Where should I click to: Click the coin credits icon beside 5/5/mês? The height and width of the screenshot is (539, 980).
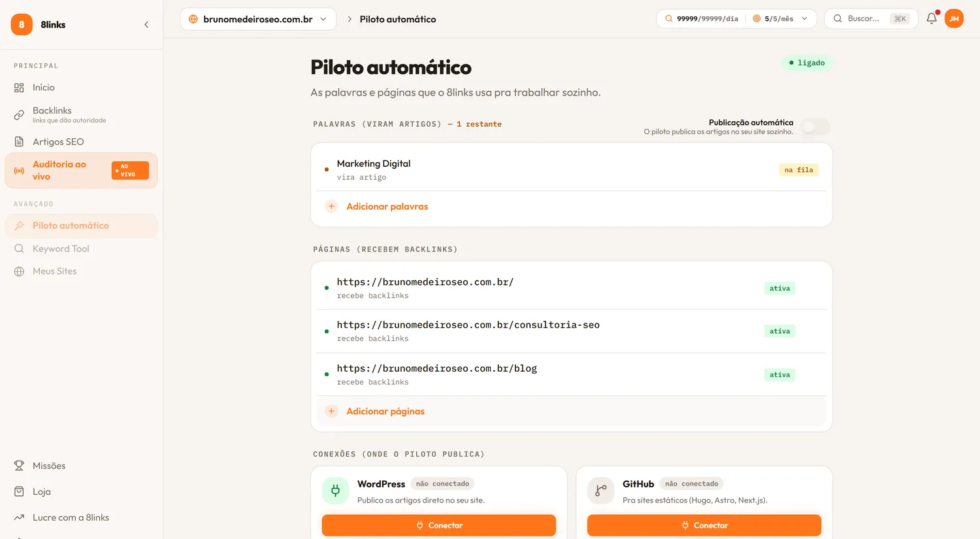pyautogui.click(x=757, y=19)
